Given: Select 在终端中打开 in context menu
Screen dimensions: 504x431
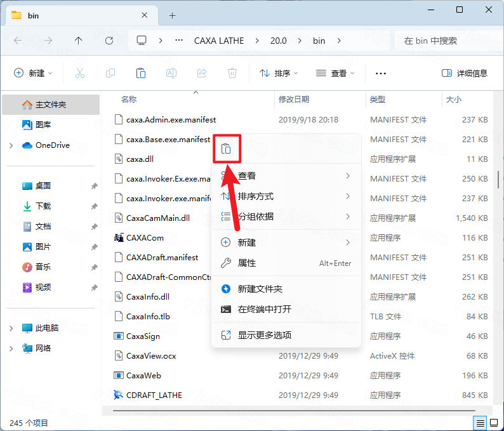Looking at the screenshot, I should click(x=264, y=309).
